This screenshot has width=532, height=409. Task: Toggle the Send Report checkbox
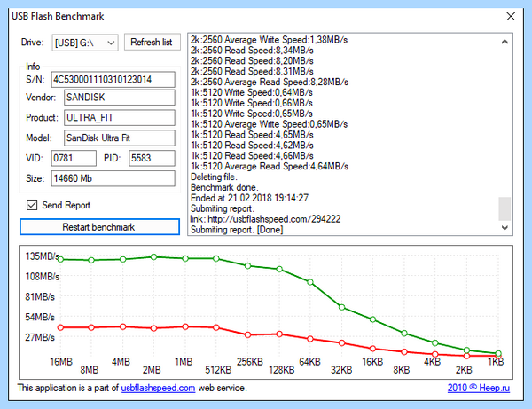pos(32,205)
